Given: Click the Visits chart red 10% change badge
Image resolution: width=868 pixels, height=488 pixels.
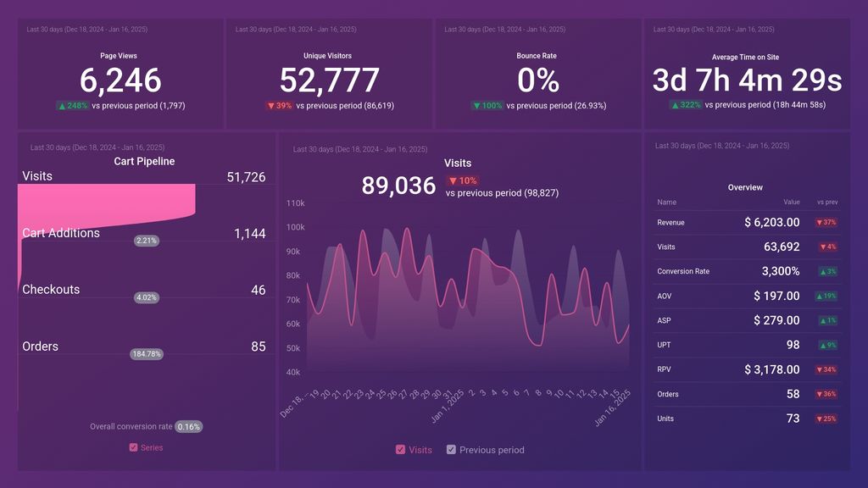Looking at the screenshot, I should pos(463,180).
